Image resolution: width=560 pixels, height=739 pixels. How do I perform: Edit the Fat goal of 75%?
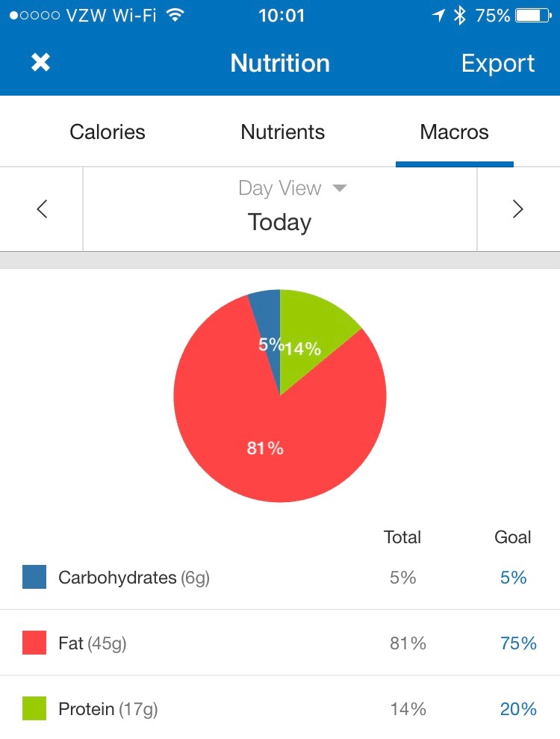click(x=517, y=643)
